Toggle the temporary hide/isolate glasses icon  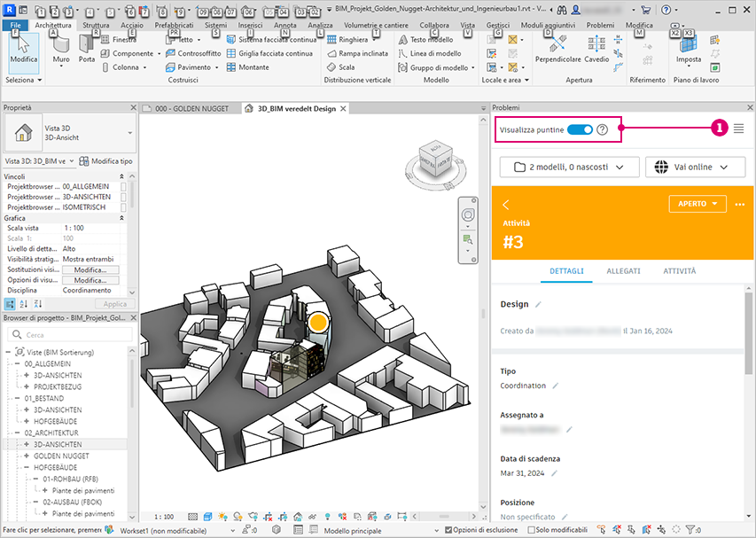[x=313, y=517]
